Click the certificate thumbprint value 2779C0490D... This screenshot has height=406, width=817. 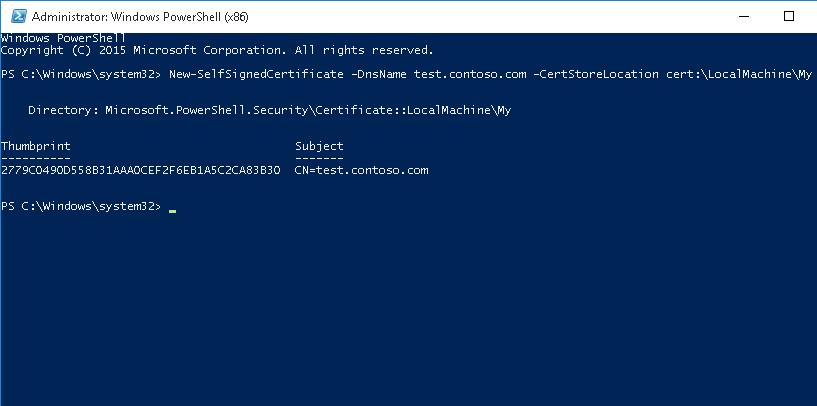tap(141, 170)
